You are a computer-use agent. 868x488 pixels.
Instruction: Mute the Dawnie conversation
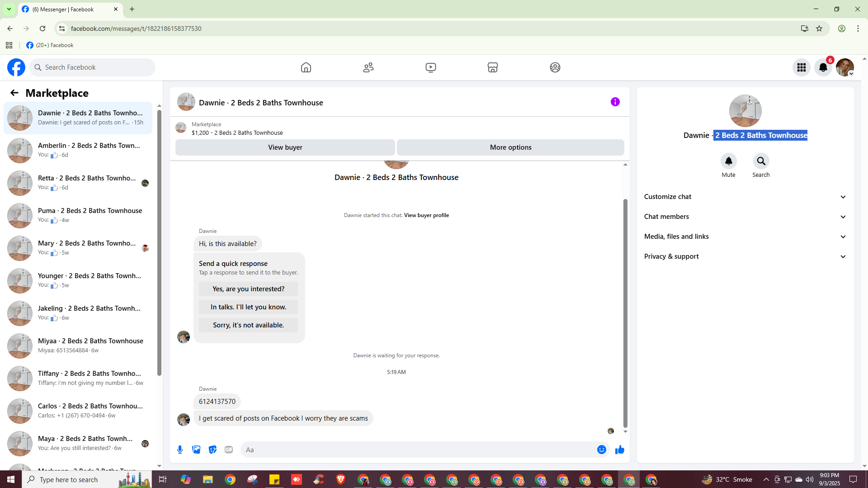coord(729,161)
